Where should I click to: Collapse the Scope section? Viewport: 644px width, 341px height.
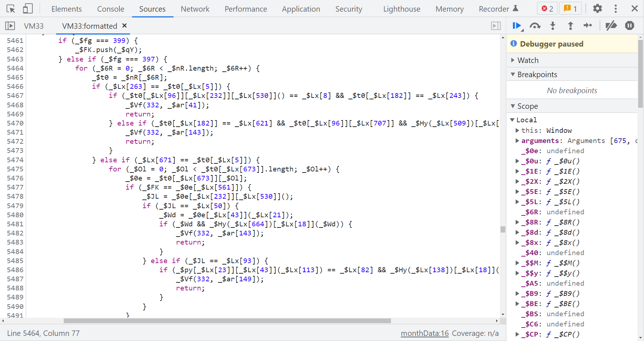tap(528, 106)
